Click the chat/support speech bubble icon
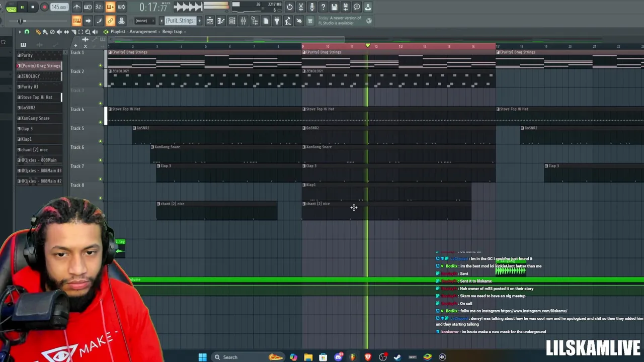 coord(357,7)
